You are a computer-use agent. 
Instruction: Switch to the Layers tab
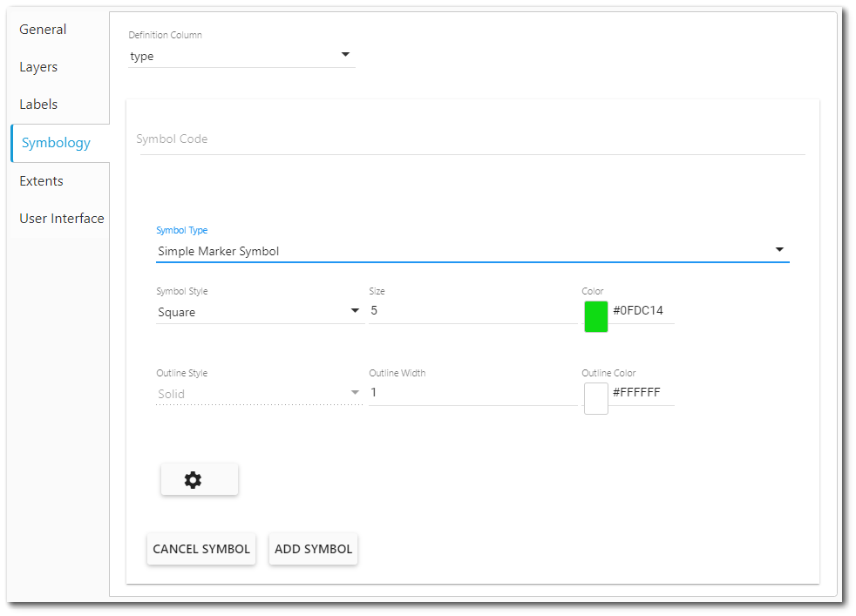tap(38, 66)
